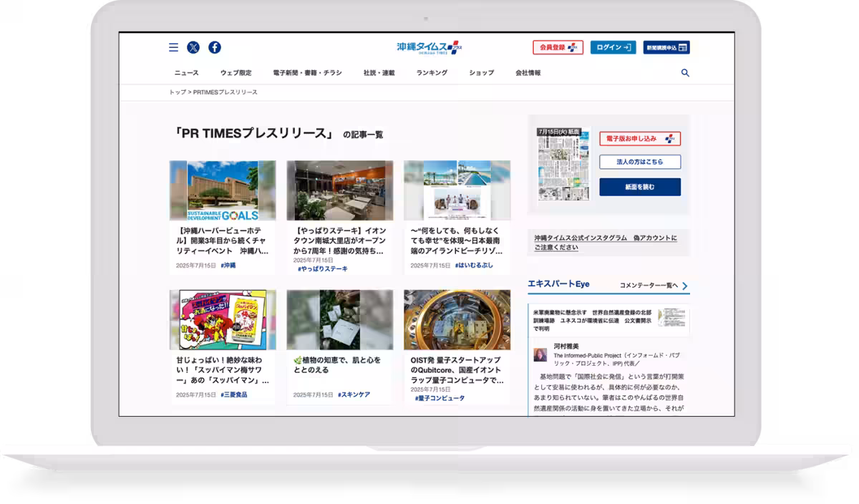859x504 pixels.
Task: Read 甘じょっぱい！絶妙な味わい headline
Action: 223,370
